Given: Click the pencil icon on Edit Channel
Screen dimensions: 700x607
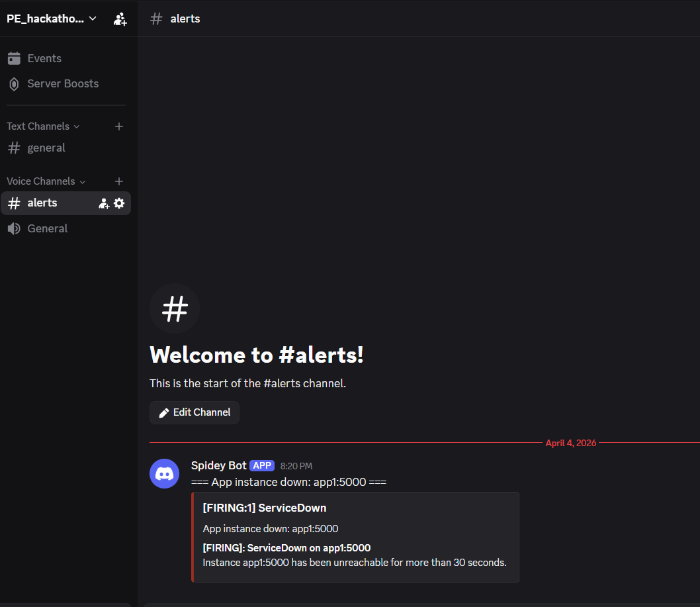Looking at the screenshot, I should (x=164, y=413).
